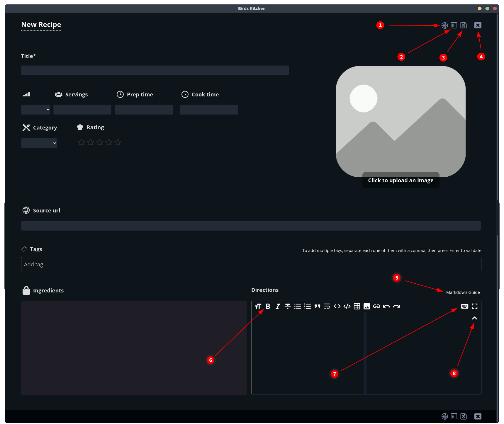Click the Cook time clock icon
504x424 pixels.
[185, 94]
